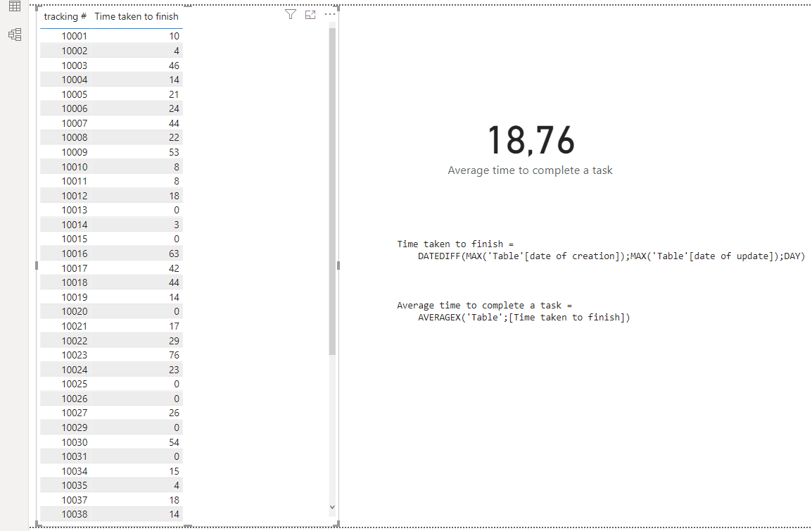
Task: Click cell showing tracking # 10010
Action: 75,166
